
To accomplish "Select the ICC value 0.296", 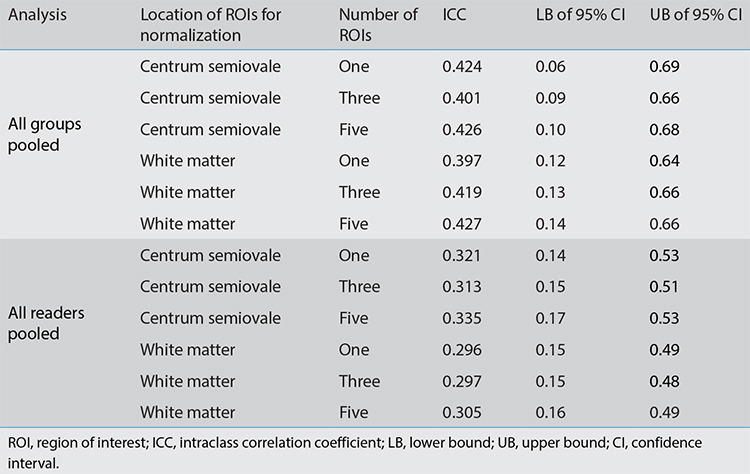I will pos(462,349).
